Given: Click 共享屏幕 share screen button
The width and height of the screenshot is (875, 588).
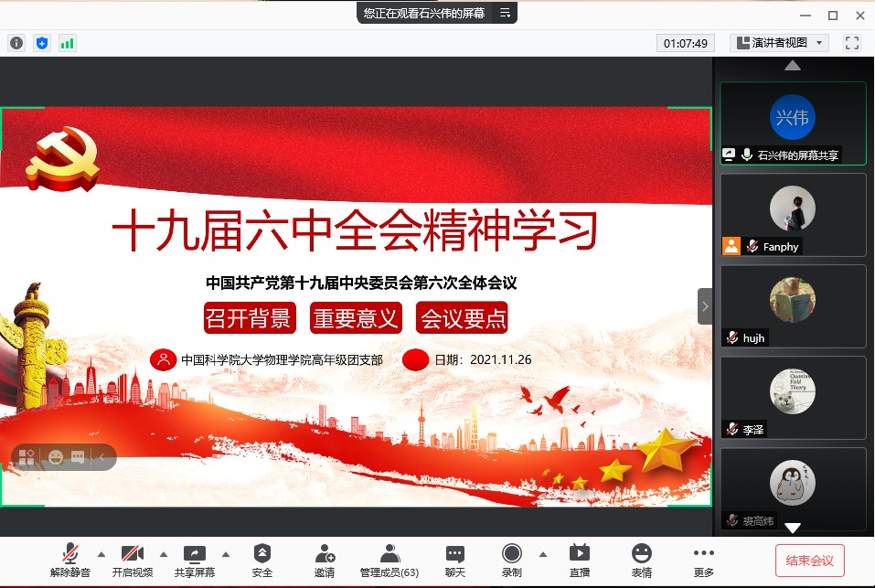Looking at the screenshot, I should point(195,561).
